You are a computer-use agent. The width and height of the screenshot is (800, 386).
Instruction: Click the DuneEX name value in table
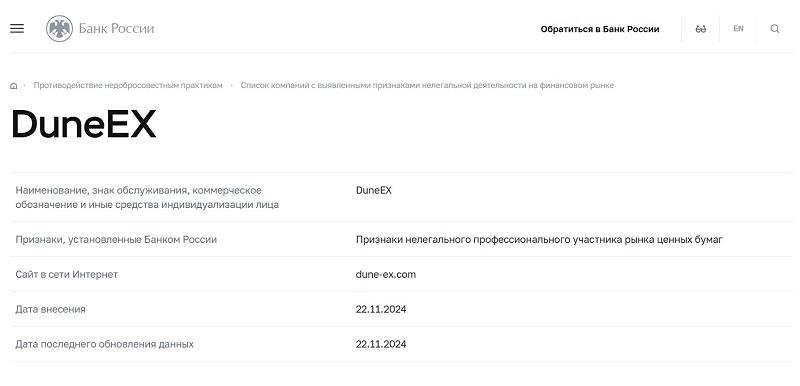pos(374,190)
